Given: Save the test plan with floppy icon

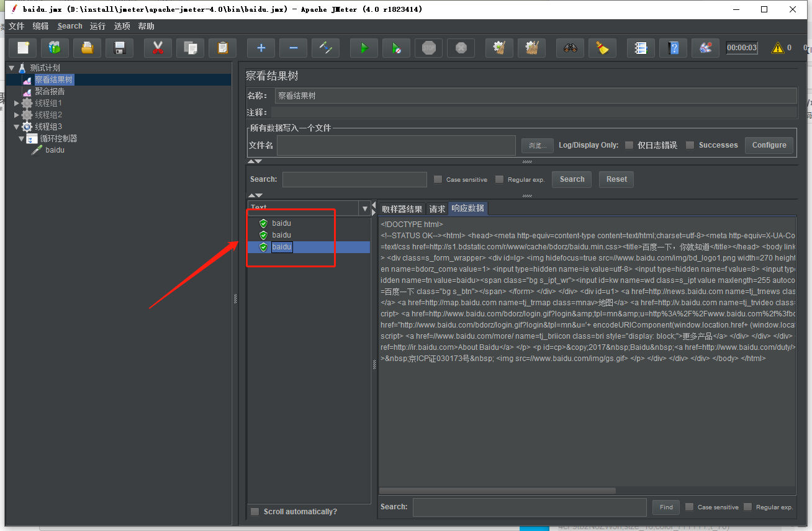Looking at the screenshot, I should coord(120,48).
